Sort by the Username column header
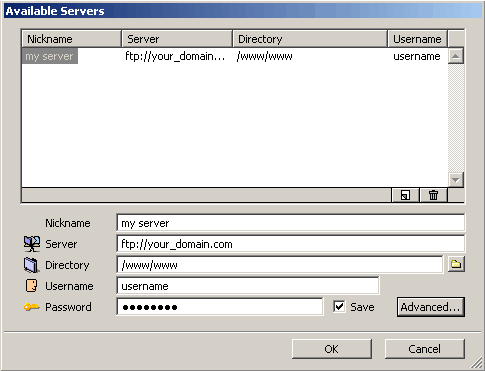Screen dimensions: 485x371 (417, 39)
